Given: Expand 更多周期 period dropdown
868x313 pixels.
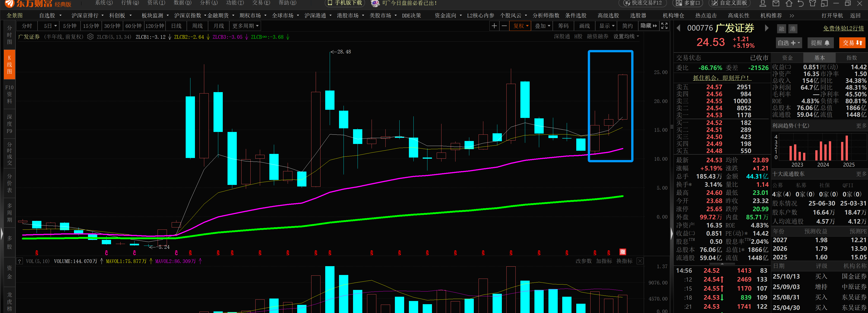Looking at the screenshot, I should 245,26.
